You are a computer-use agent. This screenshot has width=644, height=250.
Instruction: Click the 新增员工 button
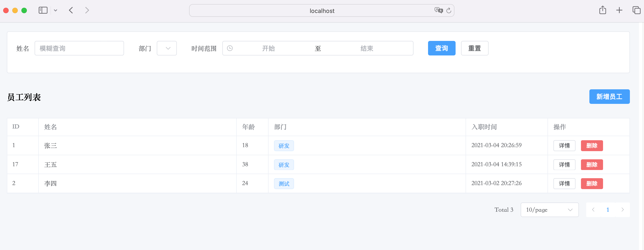tap(609, 97)
